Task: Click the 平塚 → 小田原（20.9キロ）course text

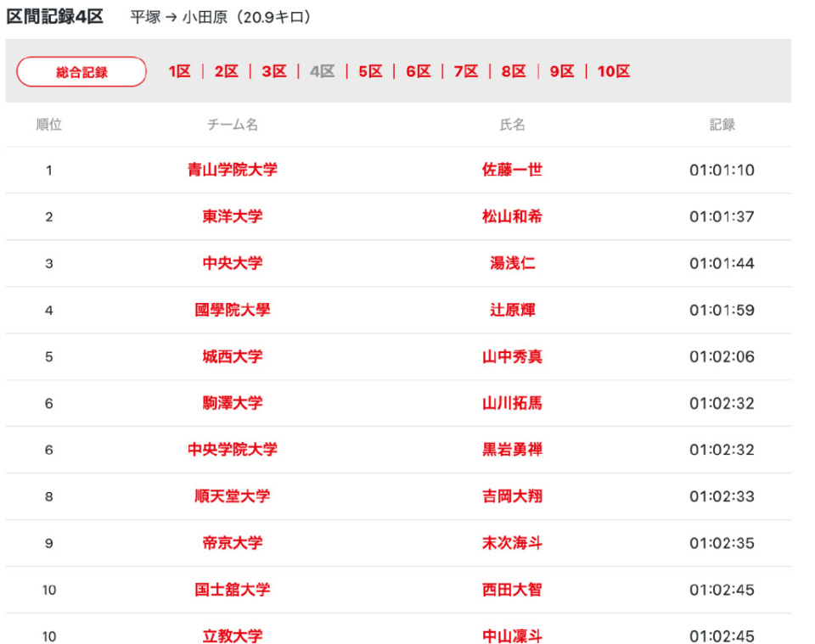Action: [x=221, y=17]
